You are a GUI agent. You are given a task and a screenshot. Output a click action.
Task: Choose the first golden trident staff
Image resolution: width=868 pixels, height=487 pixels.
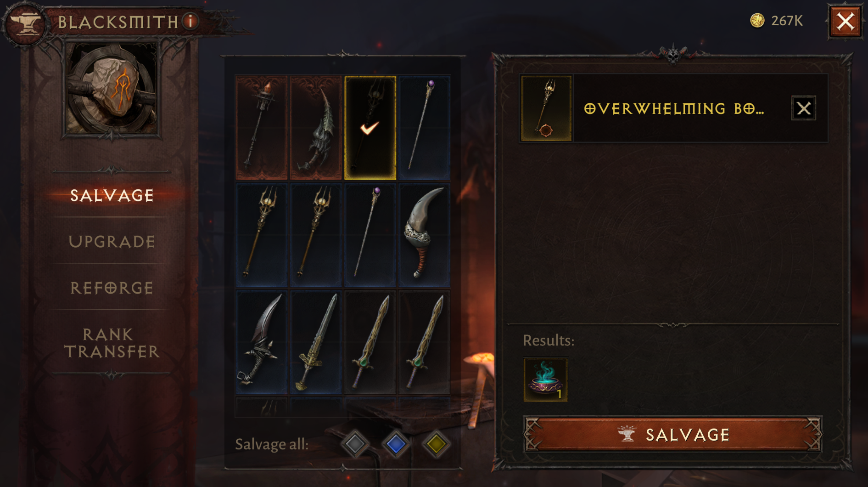pyautogui.click(x=262, y=235)
